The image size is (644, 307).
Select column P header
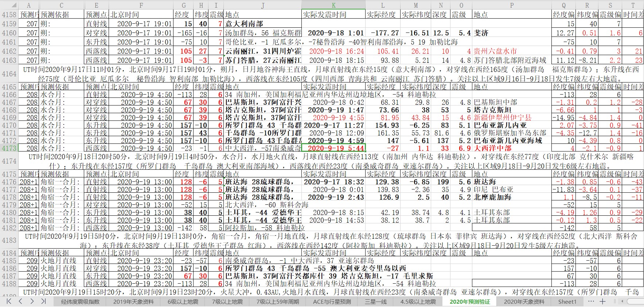click(x=512, y=5)
